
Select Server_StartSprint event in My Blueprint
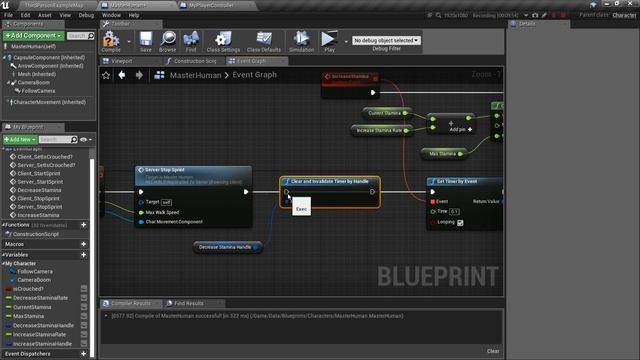tap(40, 182)
